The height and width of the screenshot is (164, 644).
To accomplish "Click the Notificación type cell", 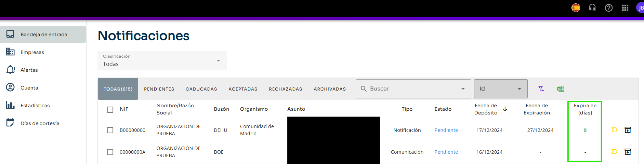I will (407, 130).
